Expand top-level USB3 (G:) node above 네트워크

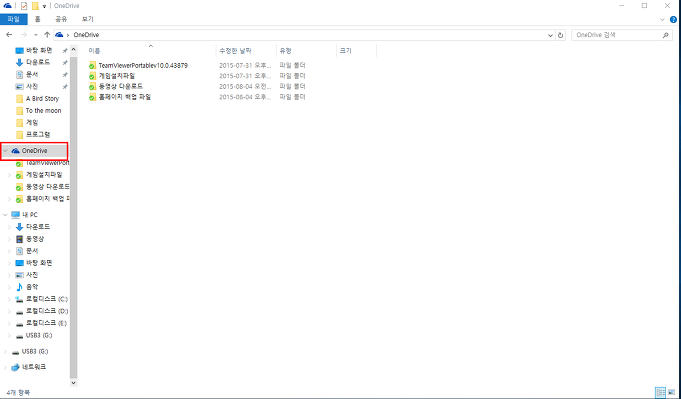point(5,352)
